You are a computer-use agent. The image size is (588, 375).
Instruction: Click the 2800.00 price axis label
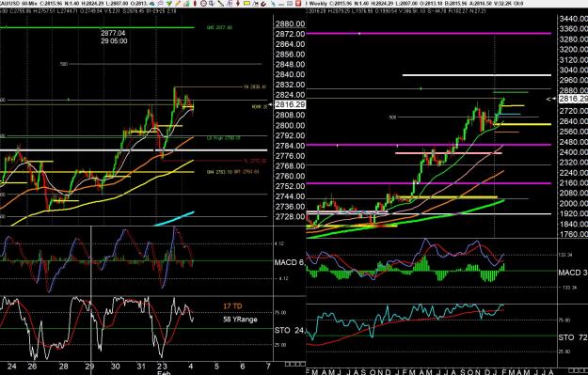tap(291, 125)
